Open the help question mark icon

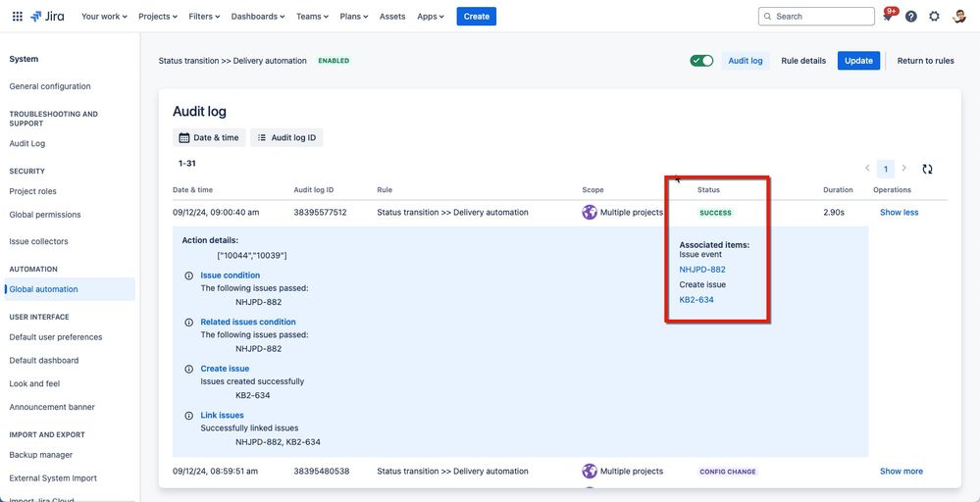pyautogui.click(x=911, y=17)
